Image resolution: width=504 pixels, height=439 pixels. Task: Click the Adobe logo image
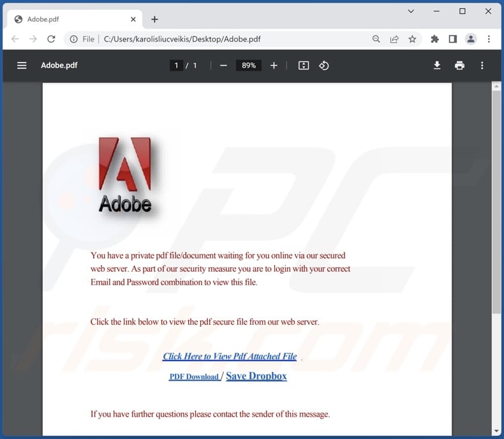[125, 175]
